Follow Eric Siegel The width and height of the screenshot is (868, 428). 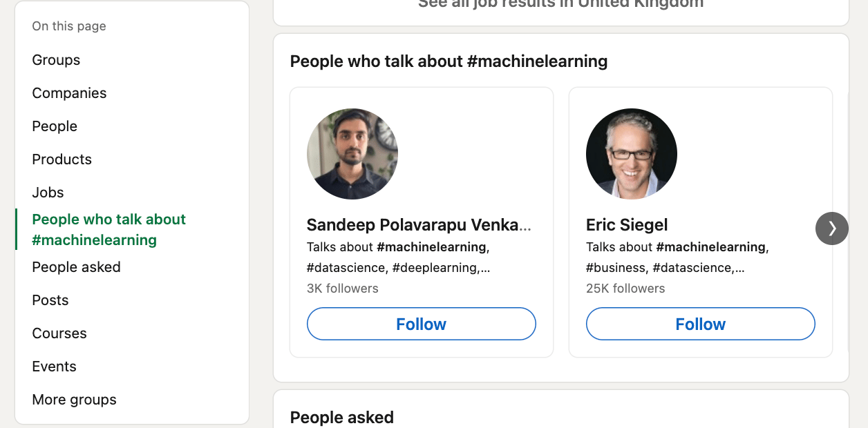[x=701, y=324]
